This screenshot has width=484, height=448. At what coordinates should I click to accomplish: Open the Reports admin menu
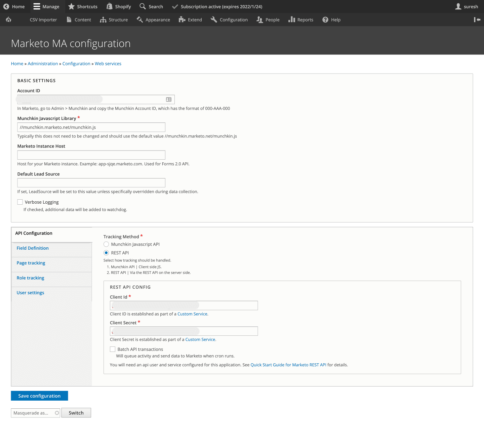(x=300, y=20)
